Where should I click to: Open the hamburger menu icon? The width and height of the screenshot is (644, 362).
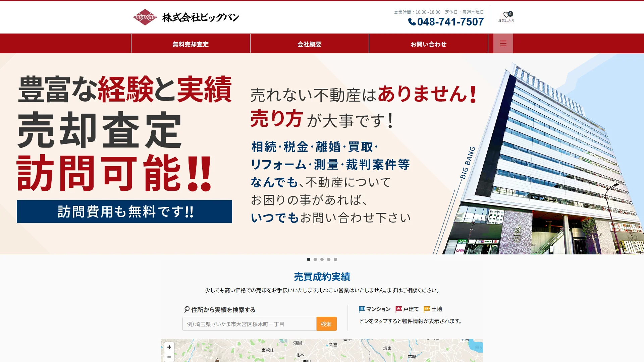point(503,44)
